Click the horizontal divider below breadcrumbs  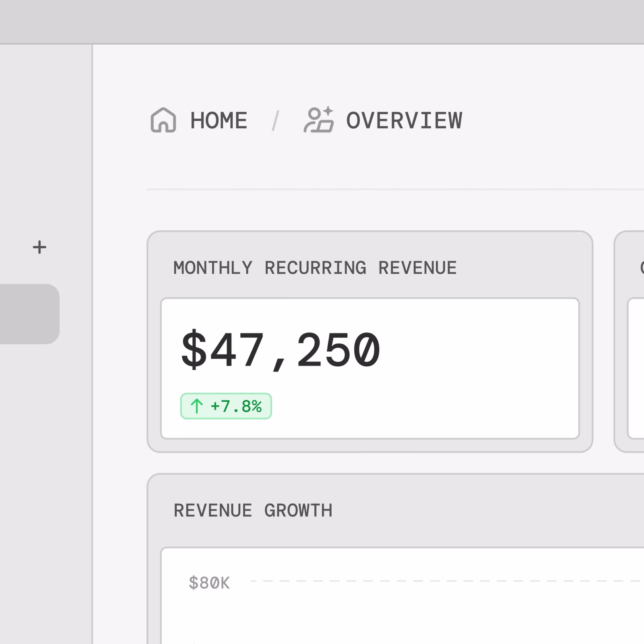tap(394, 189)
